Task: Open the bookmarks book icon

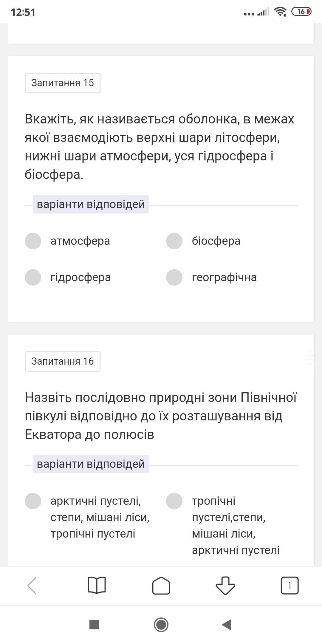Action: pos(97,586)
